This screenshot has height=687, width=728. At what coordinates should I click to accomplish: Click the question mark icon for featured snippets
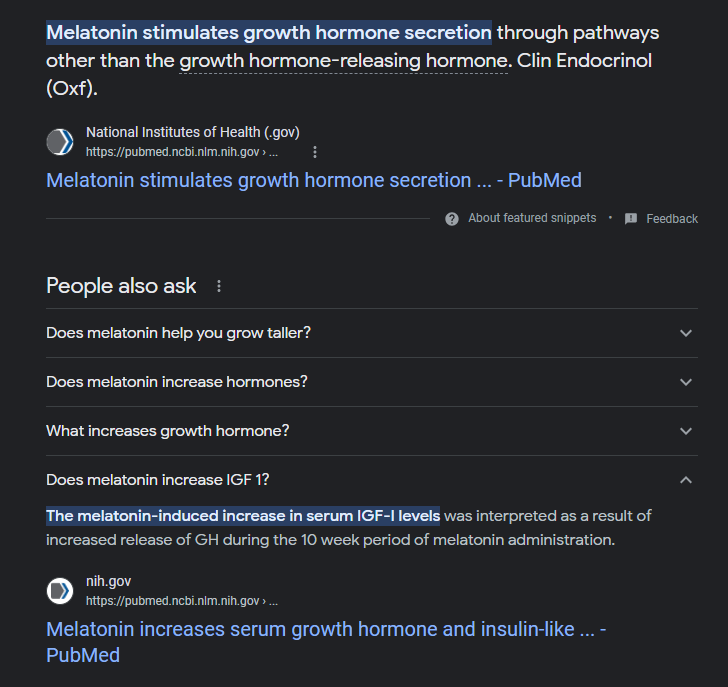tap(452, 218)
